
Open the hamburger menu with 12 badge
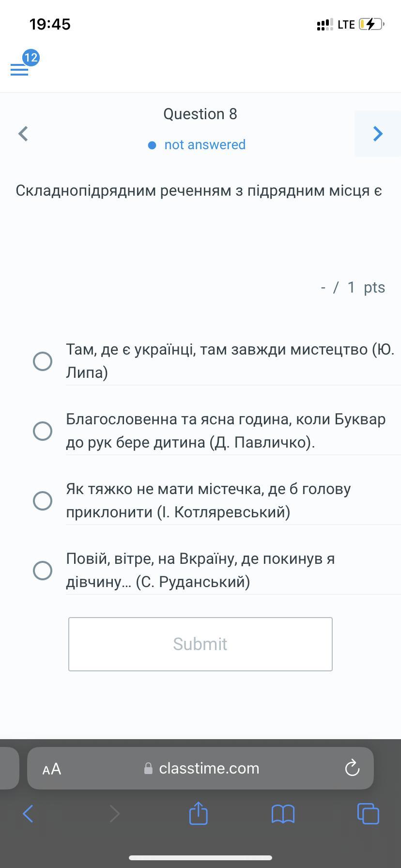click(19, 69)
